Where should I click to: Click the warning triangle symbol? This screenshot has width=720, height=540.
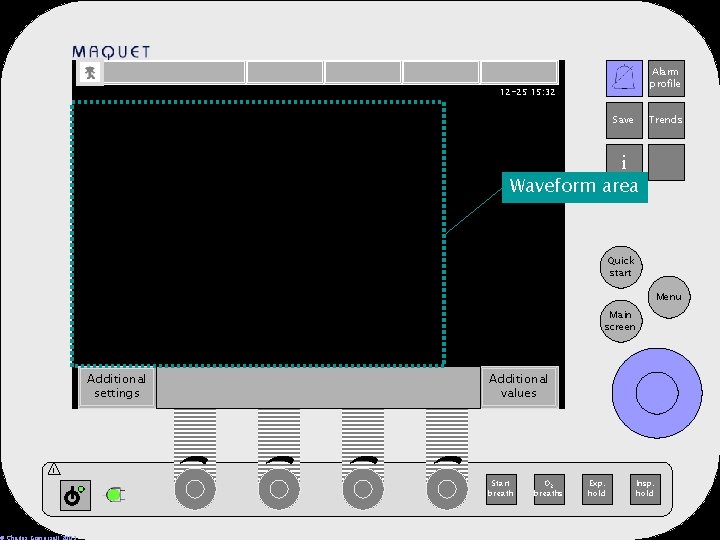[54, 469]
